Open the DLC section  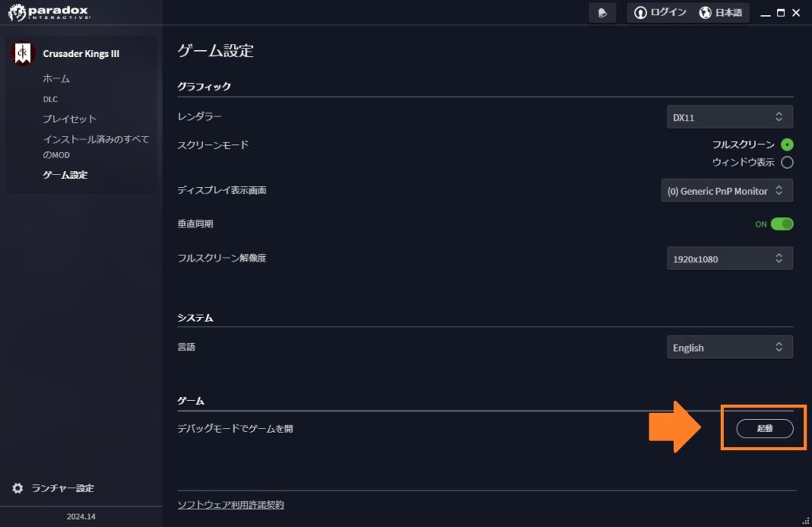(x=50, y=99)
